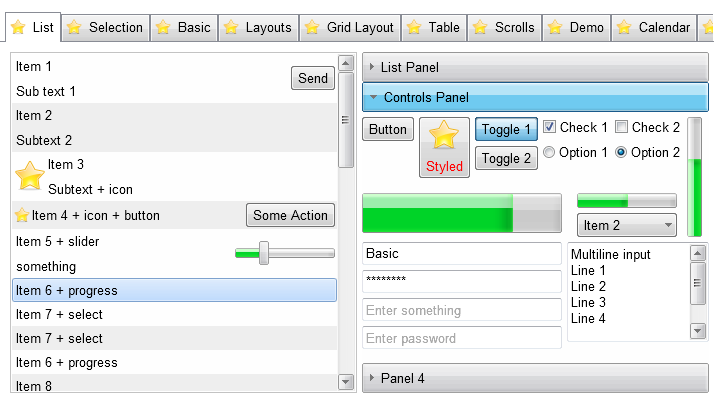The image size is (714, 402).
Task: Click the Item 5 slider handle
Action: click(264, 253)
